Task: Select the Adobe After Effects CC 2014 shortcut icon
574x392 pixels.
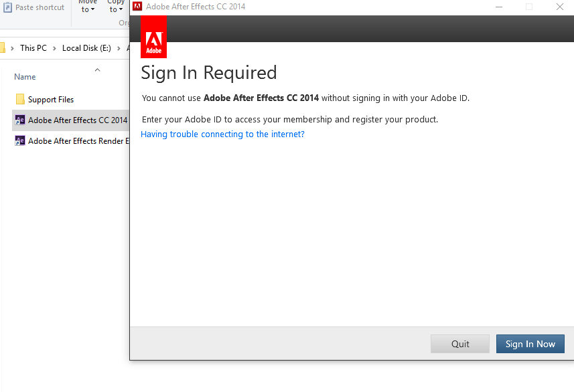Action: (x=20, y=120)
